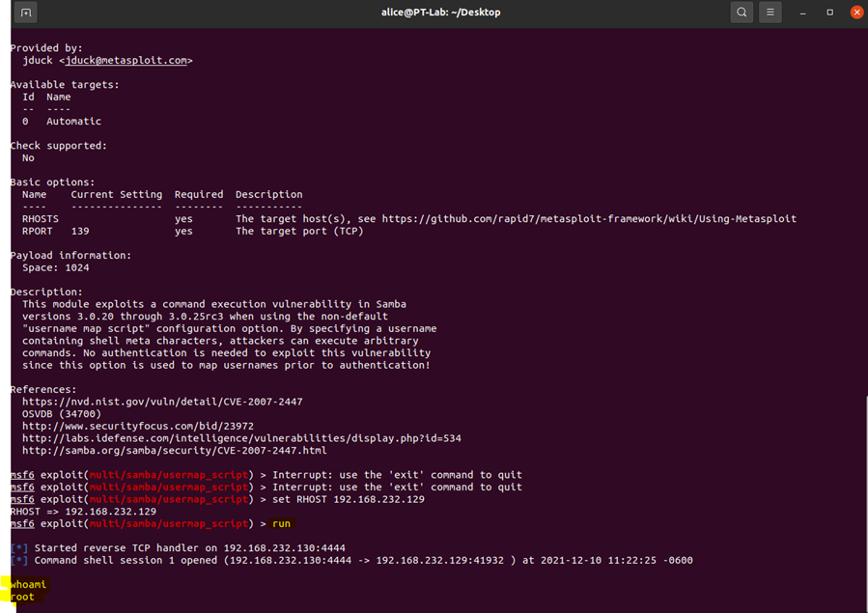
Task: Click the 'Check supported:' heading
Action: pos(59,146)
